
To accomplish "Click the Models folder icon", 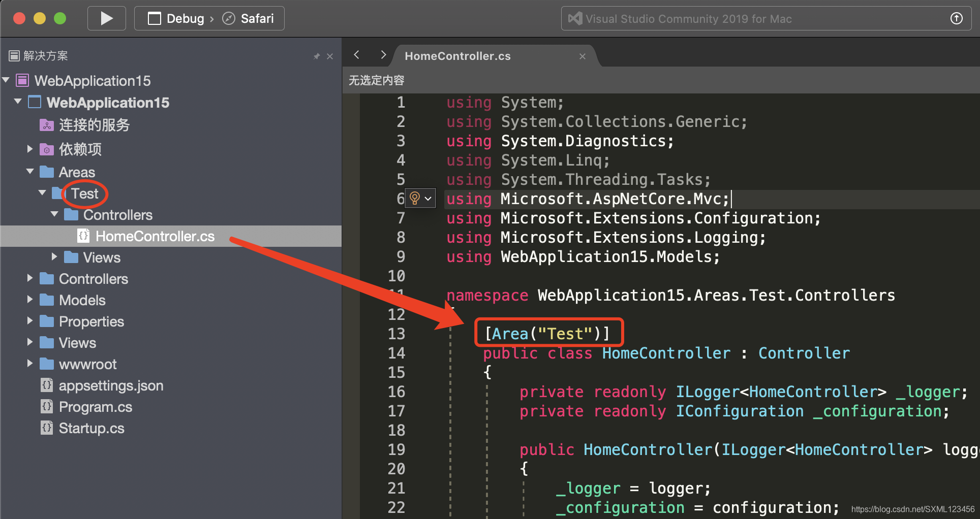I will (47, 300).
